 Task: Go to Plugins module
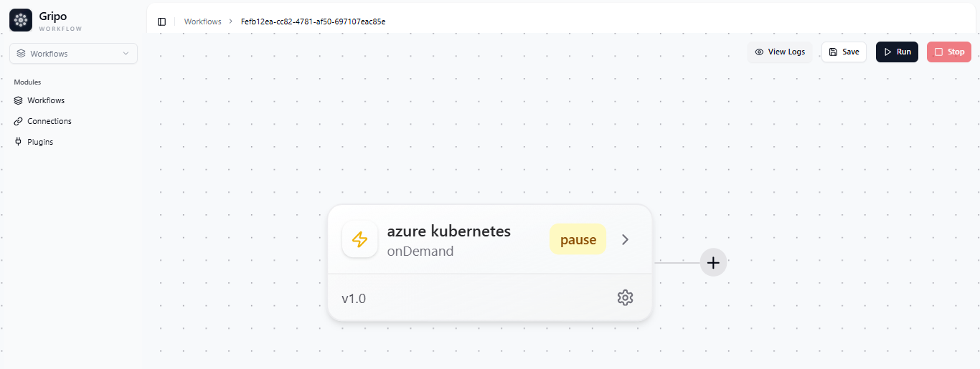[x=40, y=142]
